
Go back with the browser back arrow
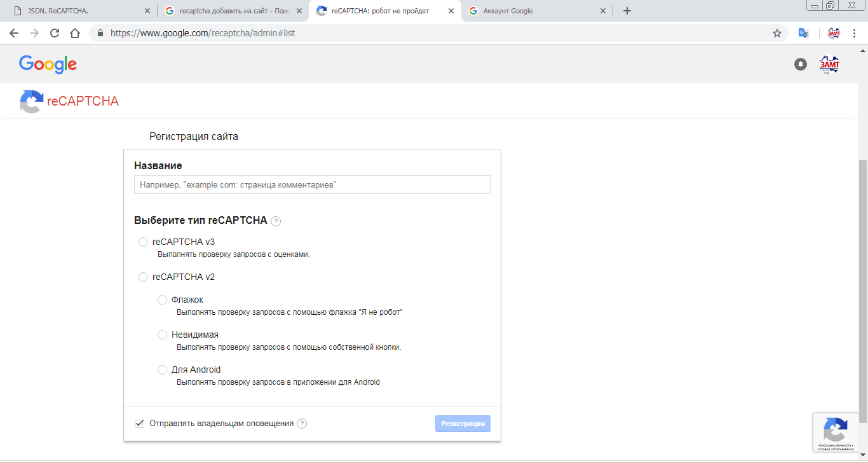click(x=14, y=33)
